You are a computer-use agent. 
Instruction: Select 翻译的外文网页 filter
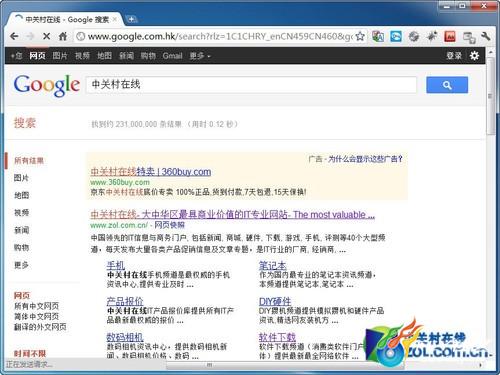pyautogui.click(x=40, y=327)
